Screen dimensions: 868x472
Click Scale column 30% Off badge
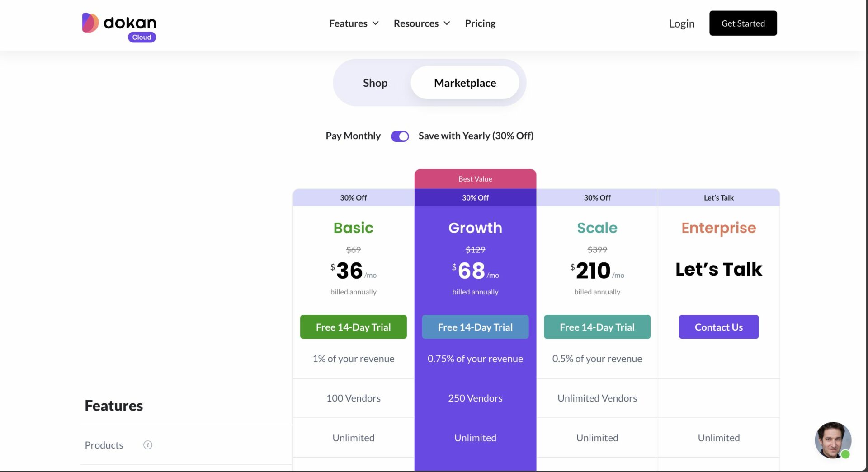point(597,198)
